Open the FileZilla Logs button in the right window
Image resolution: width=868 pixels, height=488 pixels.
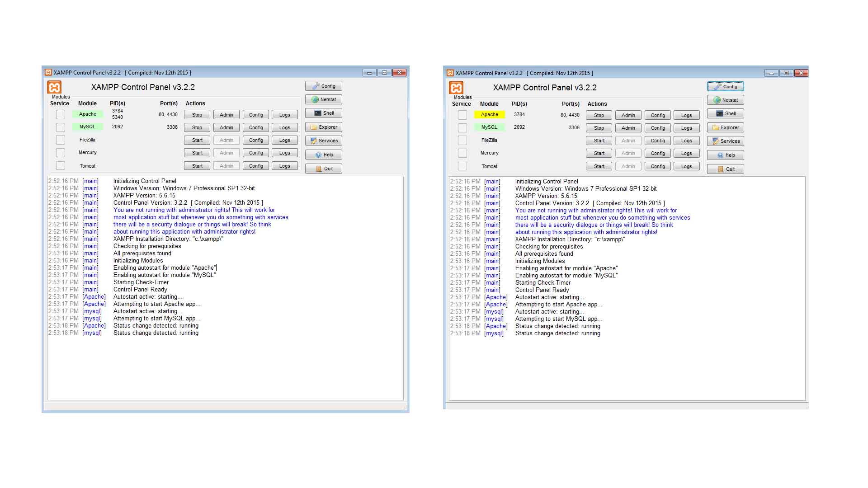687,141
